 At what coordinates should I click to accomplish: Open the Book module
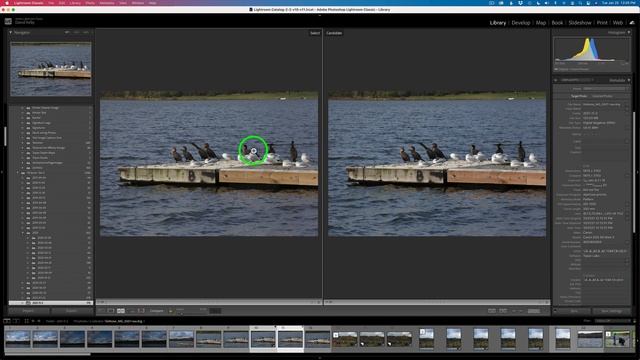pyautogui.click(x=557, y=23)
